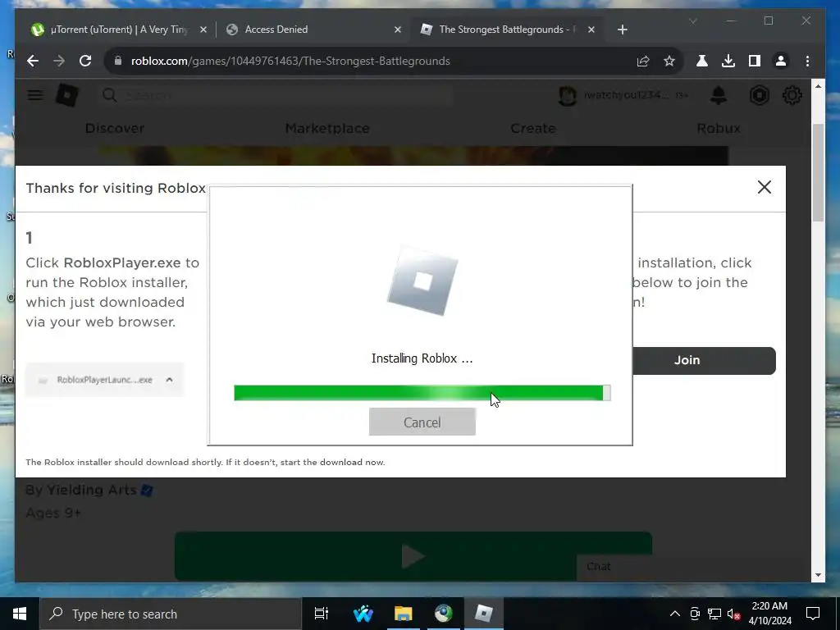Toggle the browser side panel
Viewport: 840px width, 630px height.
(755, 61)
